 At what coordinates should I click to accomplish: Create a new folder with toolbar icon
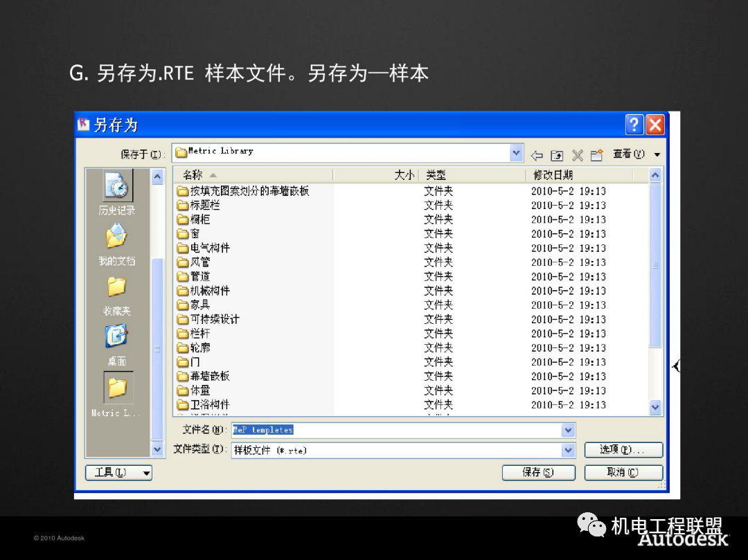pyautogui.click(x=597, y=155)
